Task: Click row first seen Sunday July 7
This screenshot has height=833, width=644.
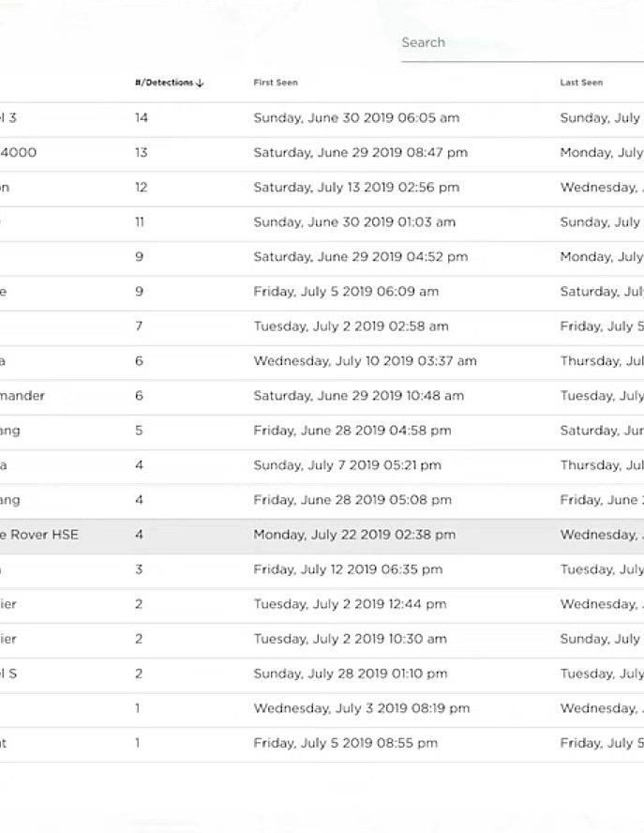Action: pyautogui.click(x=322, y=465)
